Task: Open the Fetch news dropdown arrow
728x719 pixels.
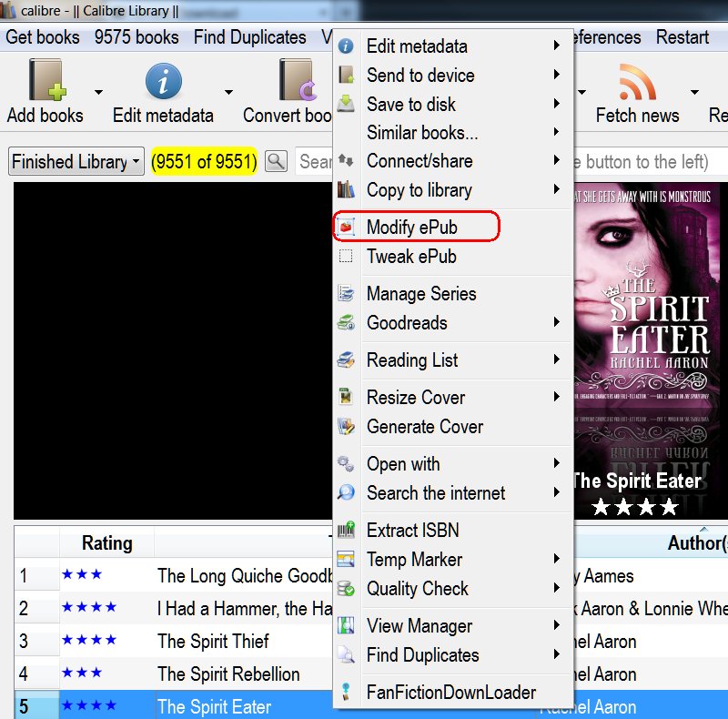Action: click(x=694, y=92)
